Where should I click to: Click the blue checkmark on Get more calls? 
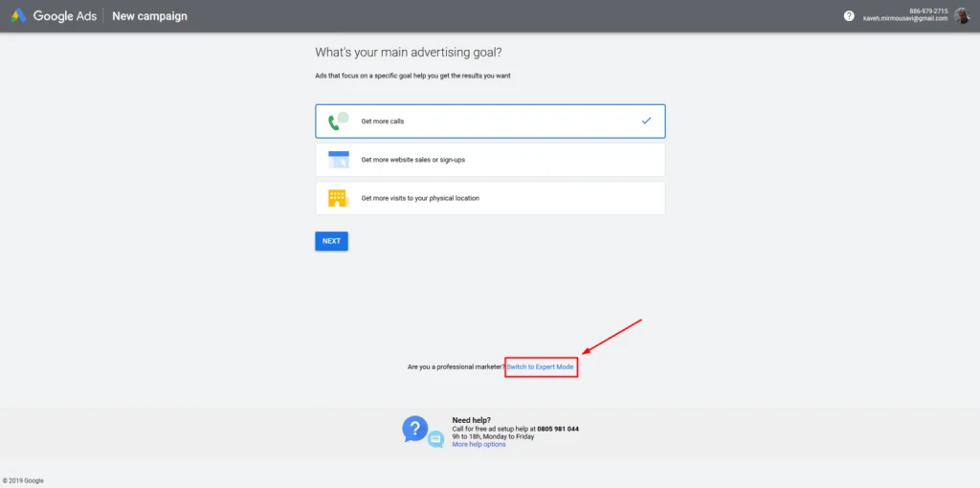[x=646, y=121]
